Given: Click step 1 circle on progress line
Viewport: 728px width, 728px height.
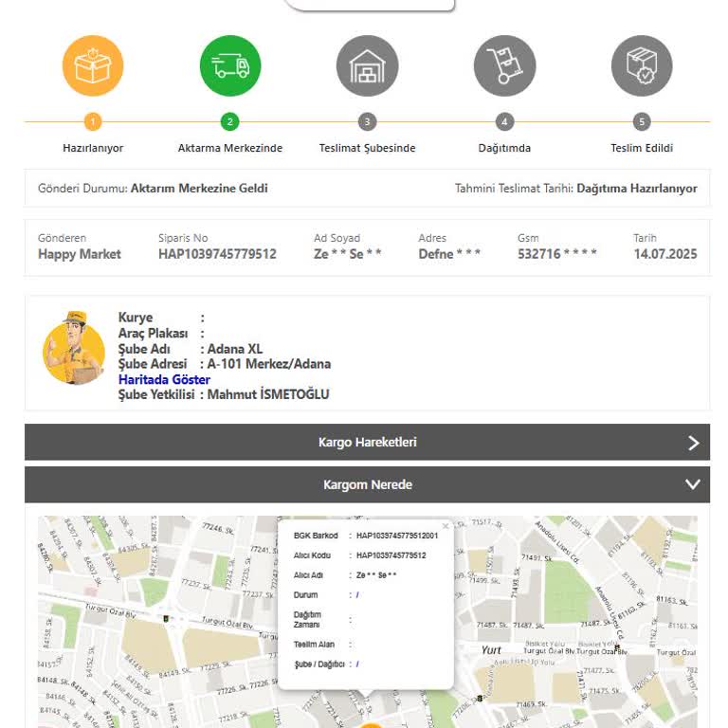Looking at the screenshot, I should (93, 121).
